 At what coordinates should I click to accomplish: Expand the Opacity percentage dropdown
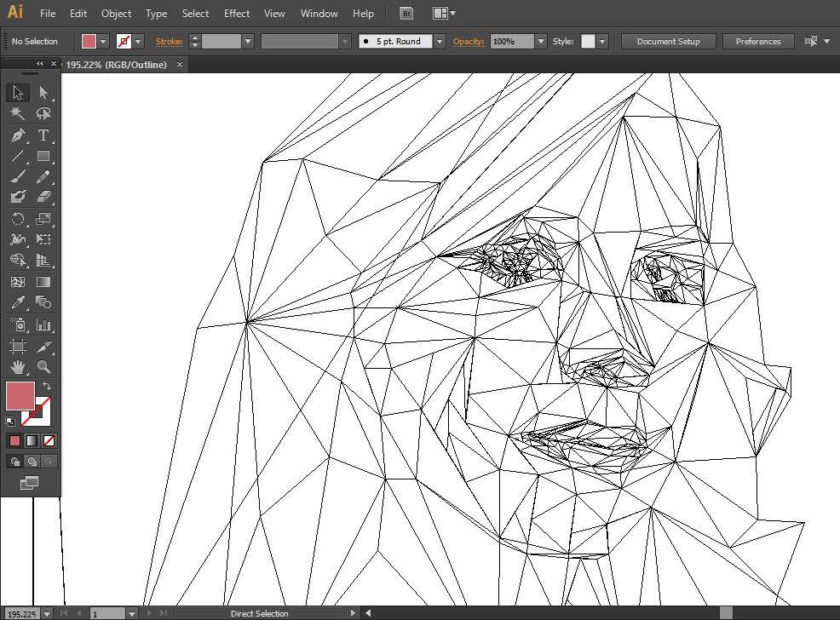pos(541,42)
